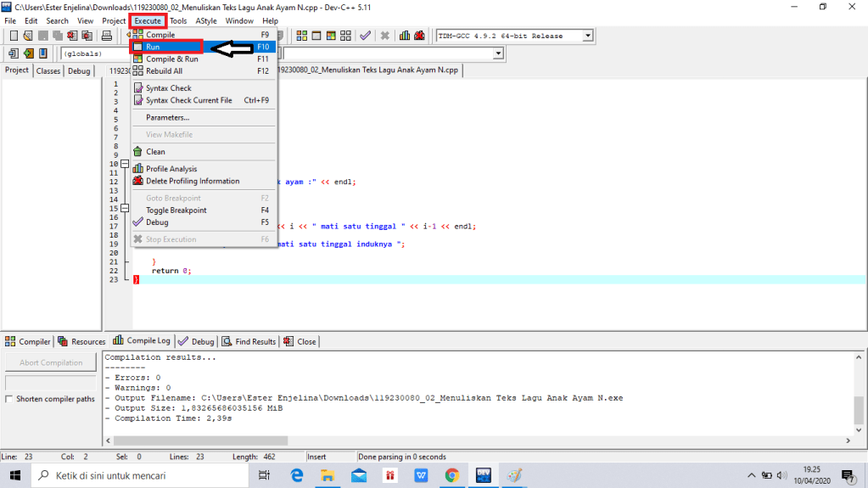Open Microsoft Edge from the taskbar
This screenshot has height=488, width=868.
point(297,475)
